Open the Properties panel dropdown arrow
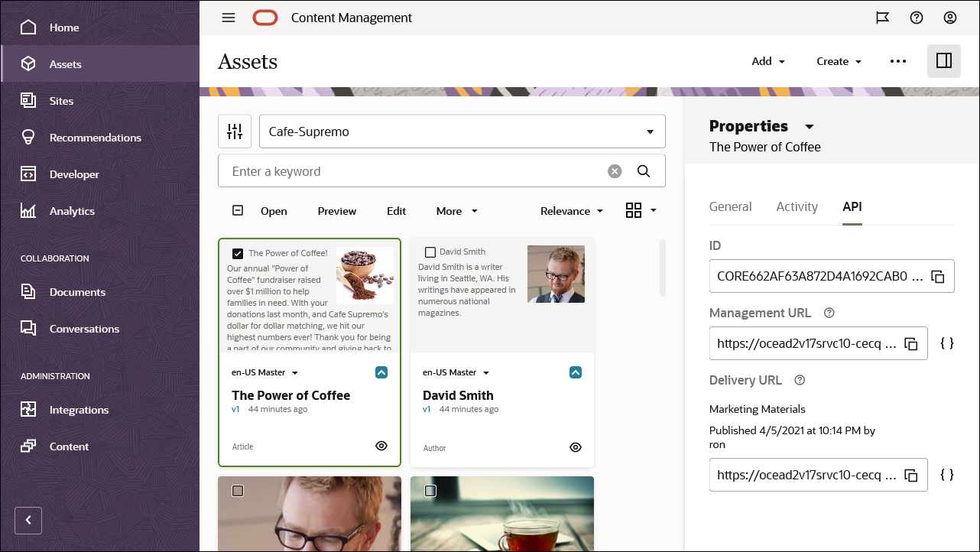 pos(810,127)
